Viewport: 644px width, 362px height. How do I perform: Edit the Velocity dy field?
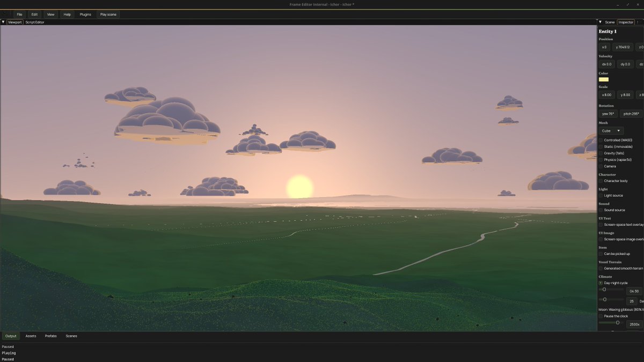tap(625, 64)
